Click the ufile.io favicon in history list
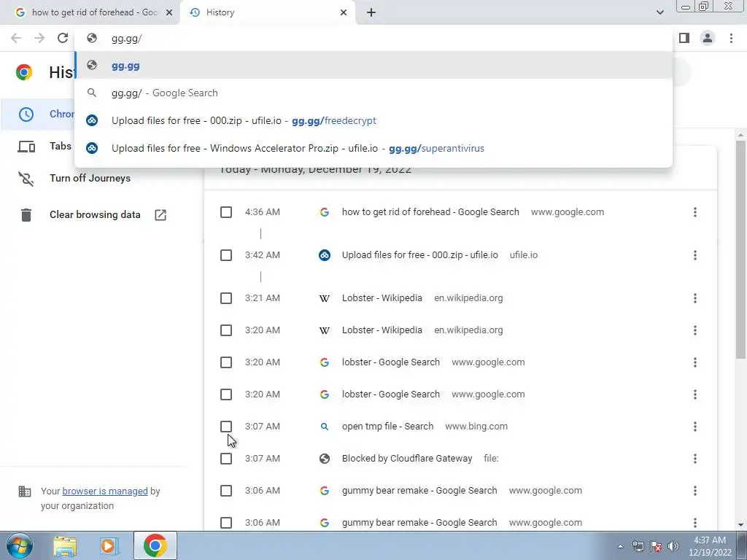Viewport: 747px width, 560px height. tap(325, 255)
